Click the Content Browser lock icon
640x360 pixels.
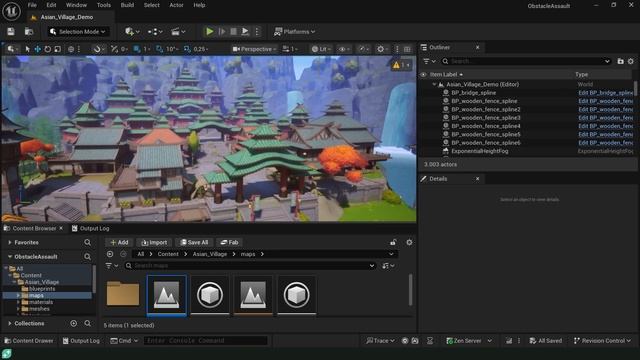click(x=393, y=242)
